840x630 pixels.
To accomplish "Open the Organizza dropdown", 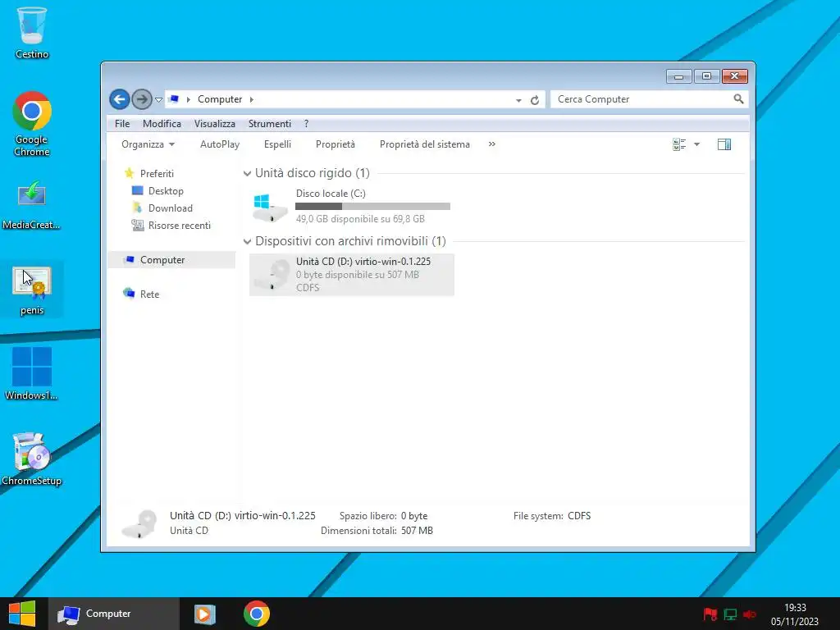I will (148, 144).
